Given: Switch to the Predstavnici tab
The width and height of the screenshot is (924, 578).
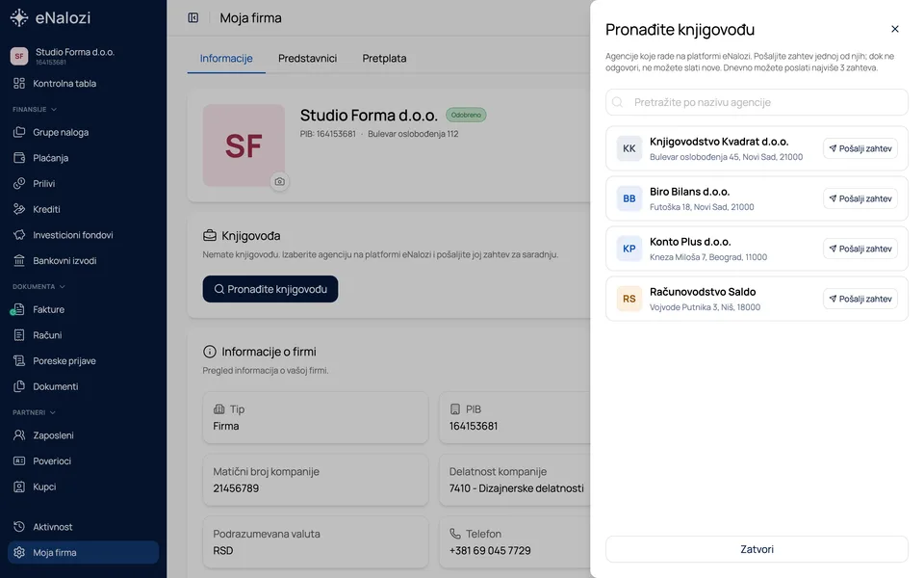Looking at the screenshot, I should [x=308, y=59].
